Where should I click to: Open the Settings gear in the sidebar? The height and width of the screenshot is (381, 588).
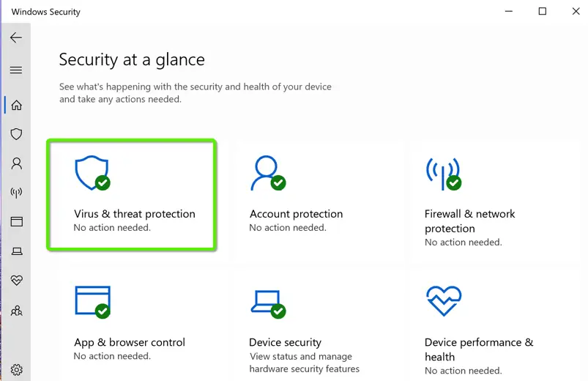pos(16,369)
